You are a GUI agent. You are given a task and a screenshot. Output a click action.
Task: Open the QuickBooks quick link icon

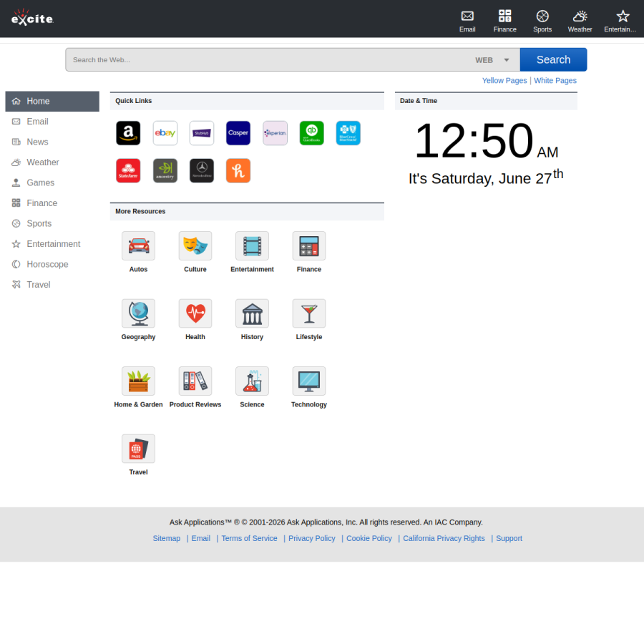(312, 133)
